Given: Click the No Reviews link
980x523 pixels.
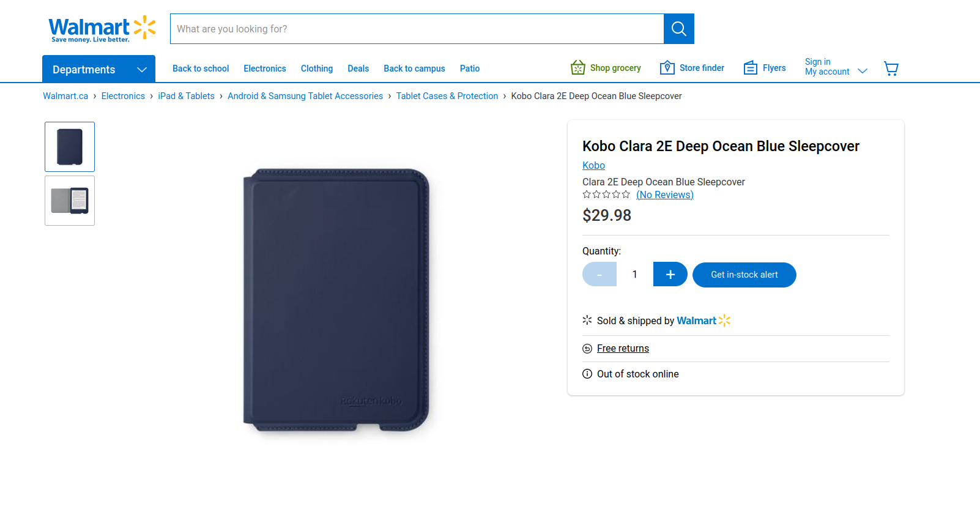Looking at the screenshot, I should [x=664, y=195].
